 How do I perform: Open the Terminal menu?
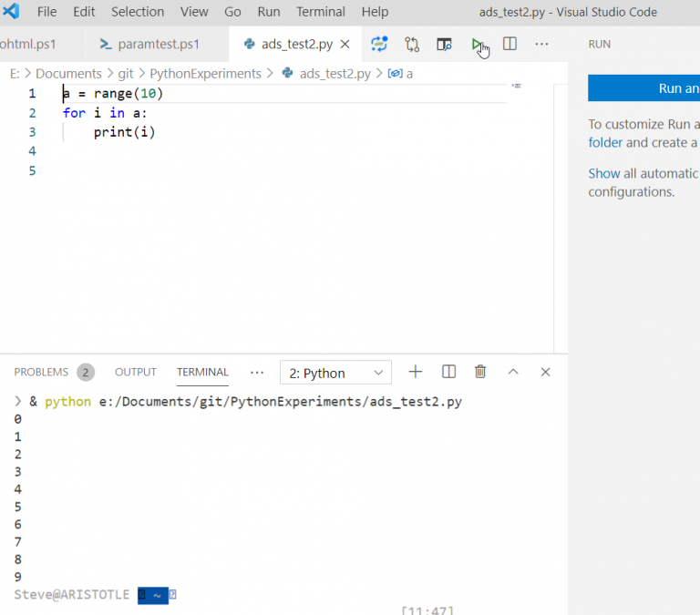(x=321, y=12)
